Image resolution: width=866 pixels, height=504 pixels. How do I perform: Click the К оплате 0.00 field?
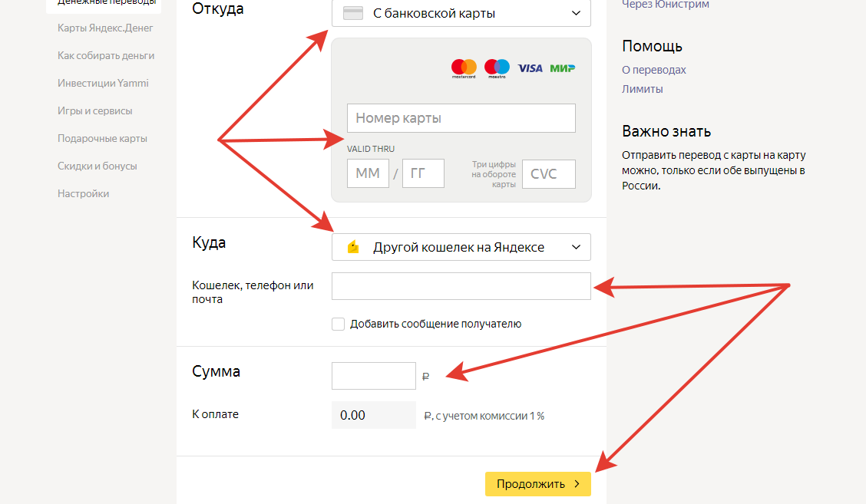coord(374,415)
